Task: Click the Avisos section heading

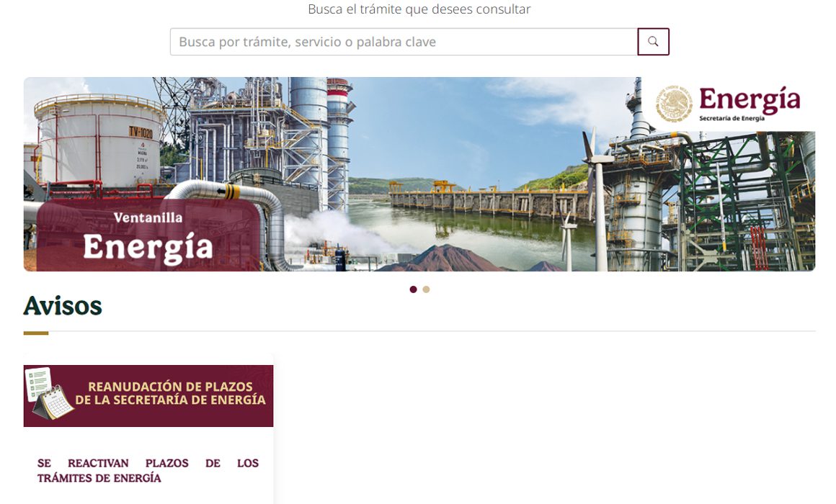Action: (63, 306)
